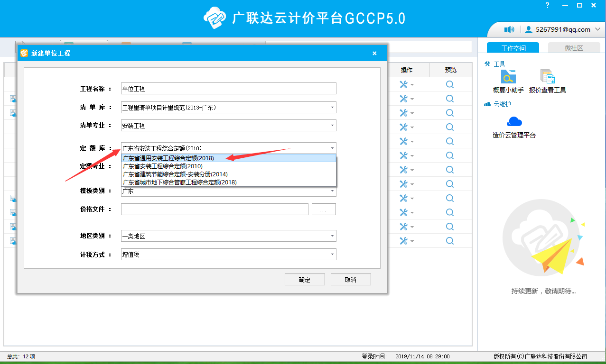Close the 新建单位工程 dialog

(x=374, y=54)
